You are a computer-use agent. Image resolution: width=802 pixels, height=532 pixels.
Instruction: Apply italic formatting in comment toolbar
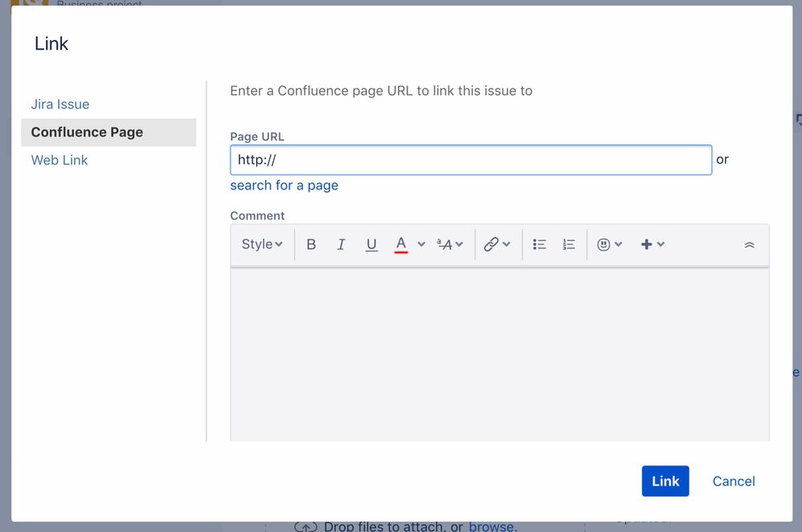coord(342,244)
